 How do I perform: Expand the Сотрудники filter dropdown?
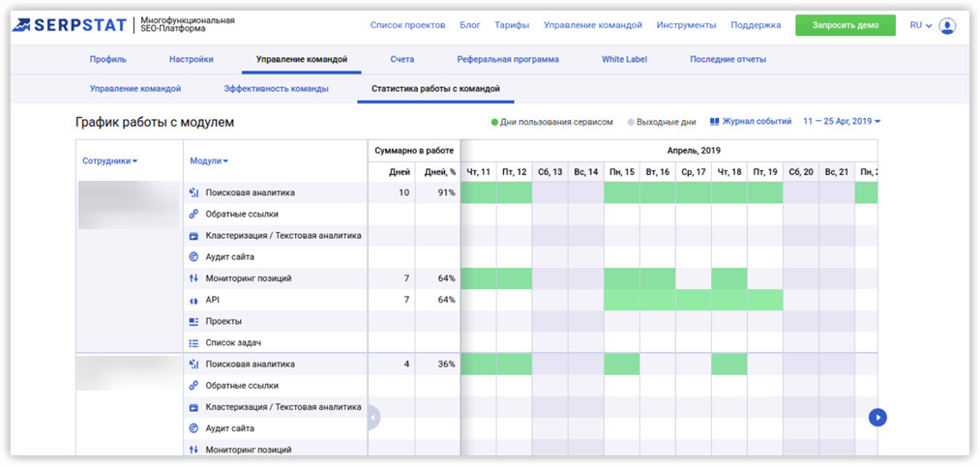click(109, 160)
